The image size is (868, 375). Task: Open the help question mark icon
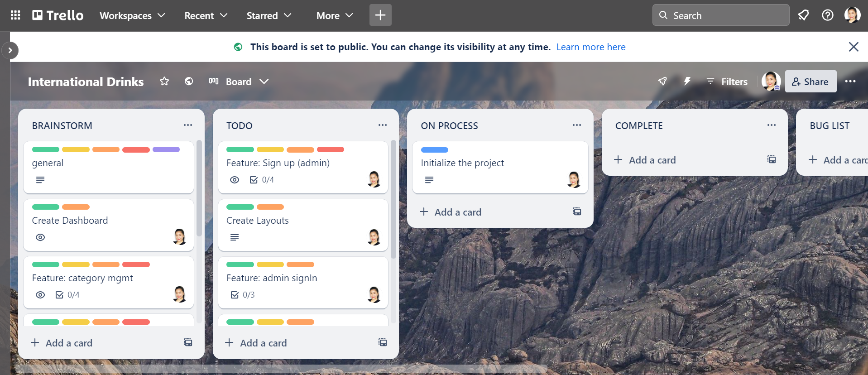click(x=827, y=15)
